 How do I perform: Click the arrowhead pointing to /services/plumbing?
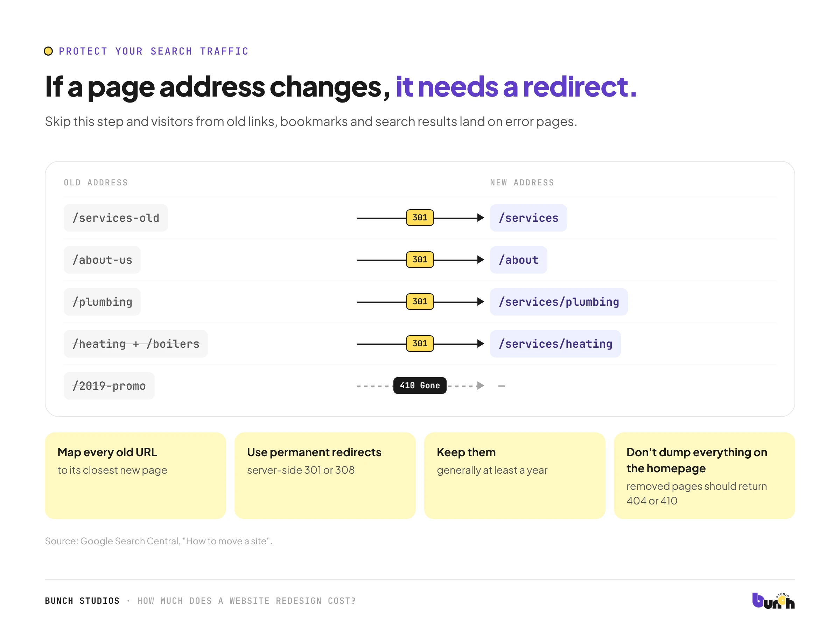481,302
